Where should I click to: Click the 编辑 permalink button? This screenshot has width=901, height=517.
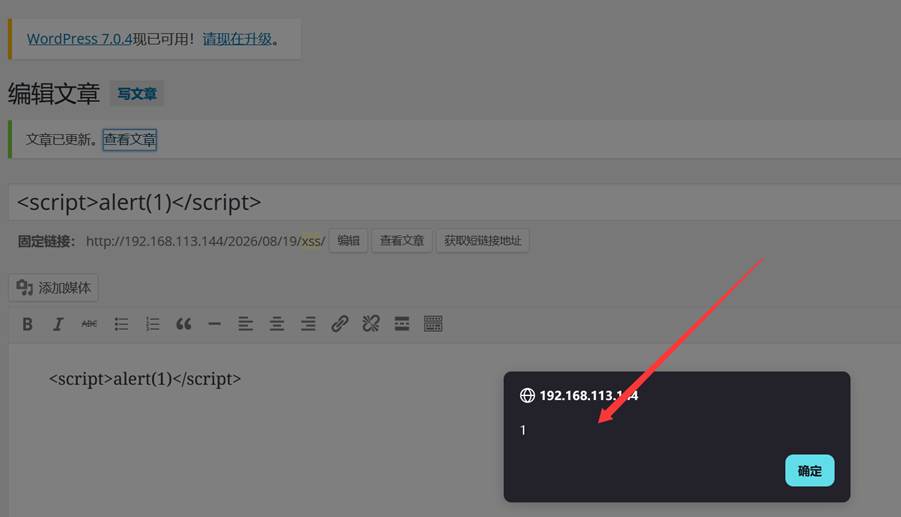pos(348,241)
